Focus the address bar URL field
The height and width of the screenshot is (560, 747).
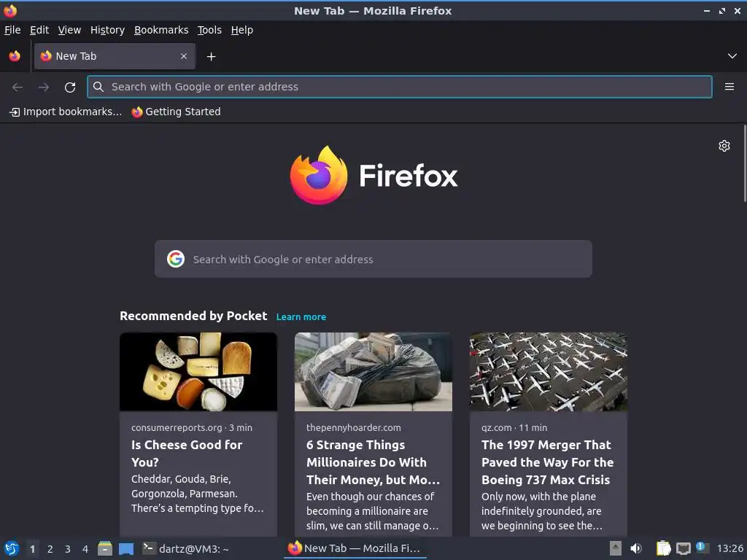[x=399, y=87]
